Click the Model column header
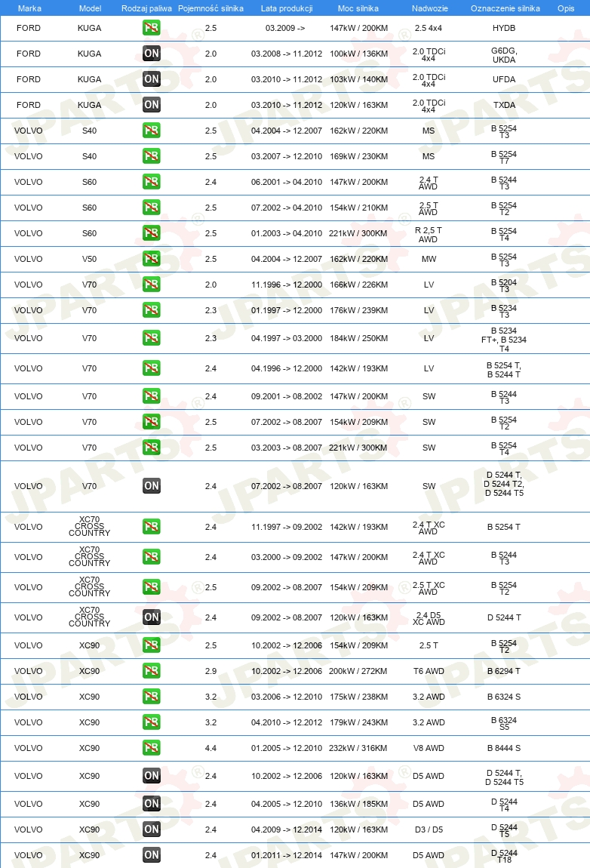The image size is (590, 868). tap(91, 8)
